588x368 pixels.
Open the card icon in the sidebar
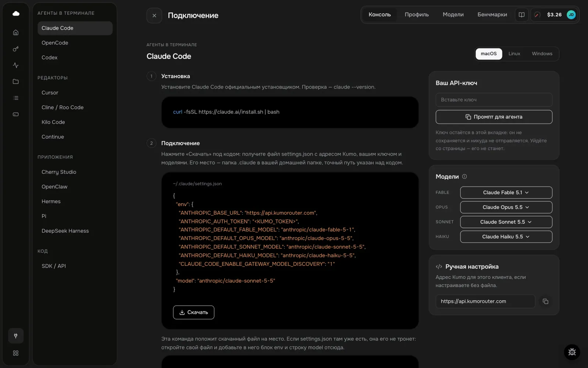pyautogui.click(x=16, y=114)
